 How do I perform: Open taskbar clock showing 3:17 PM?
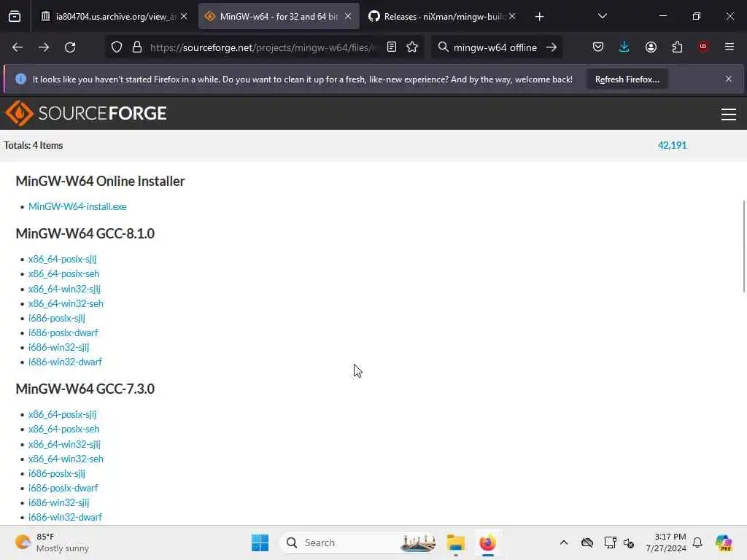[666, 542]
